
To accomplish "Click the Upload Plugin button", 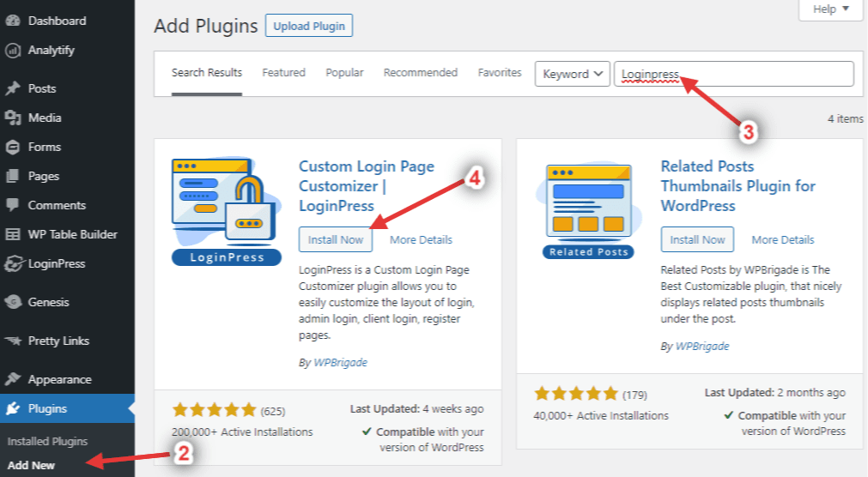I will [x=309, y=26].
